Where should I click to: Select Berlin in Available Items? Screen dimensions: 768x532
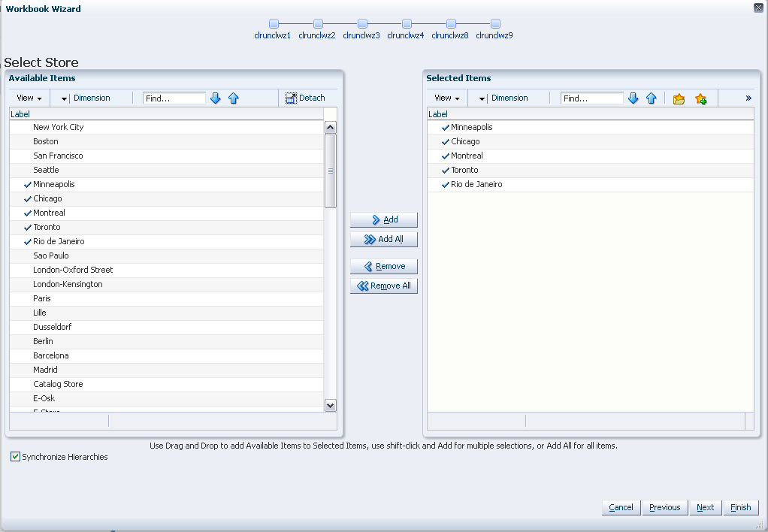[167, 341]
